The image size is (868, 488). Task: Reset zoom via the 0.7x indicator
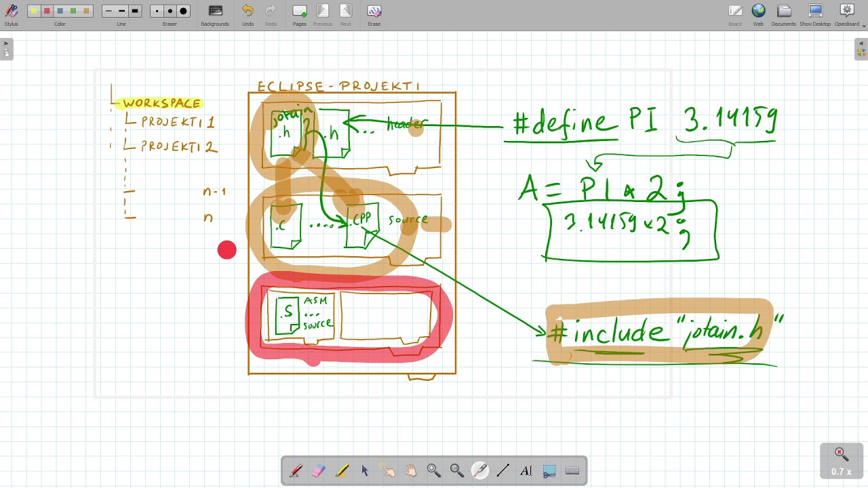[842, 462]
